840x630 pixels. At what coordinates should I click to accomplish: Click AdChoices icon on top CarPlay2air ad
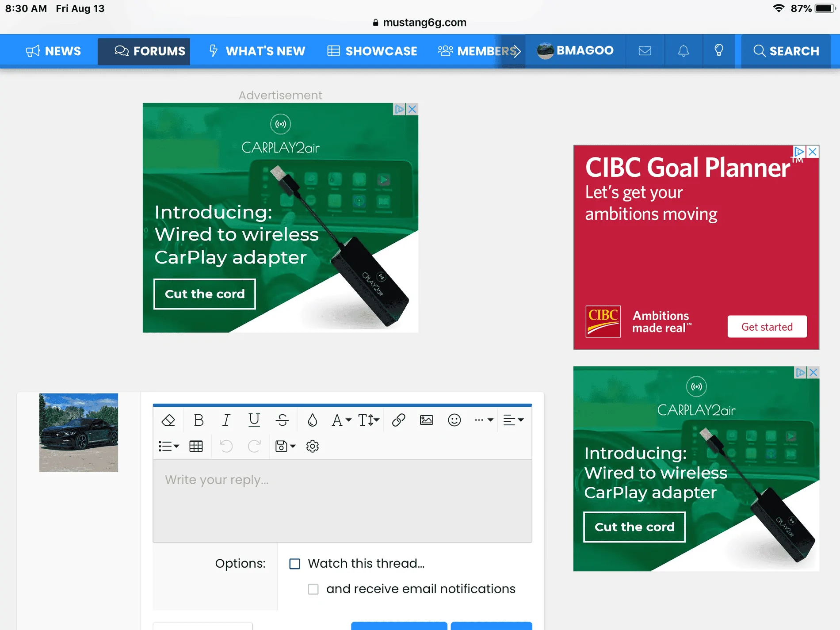(399, 109)
